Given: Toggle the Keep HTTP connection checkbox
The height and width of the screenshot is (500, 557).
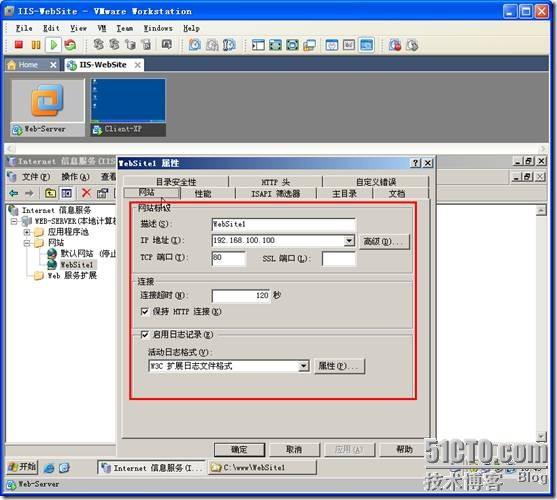Looking at the screenshot, I should tap(145, 311).
